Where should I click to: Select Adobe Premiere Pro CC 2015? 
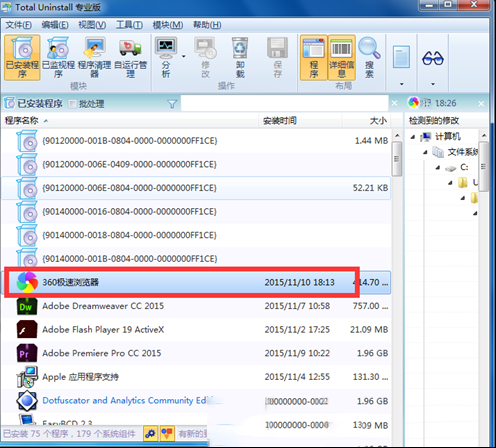(196, 353)
